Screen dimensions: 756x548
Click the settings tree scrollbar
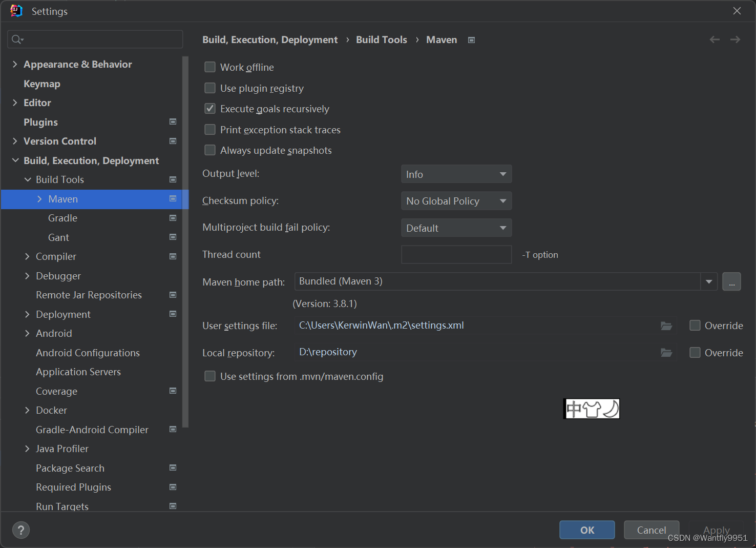click(185, 241)
